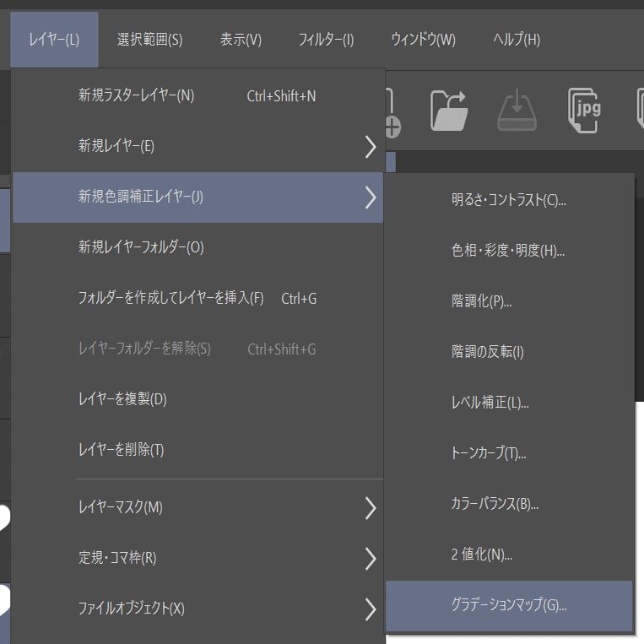This screenshot has height=644, width=644.
Task: Open the 選択範囲(S) menu
Action: tap(149, 40)
